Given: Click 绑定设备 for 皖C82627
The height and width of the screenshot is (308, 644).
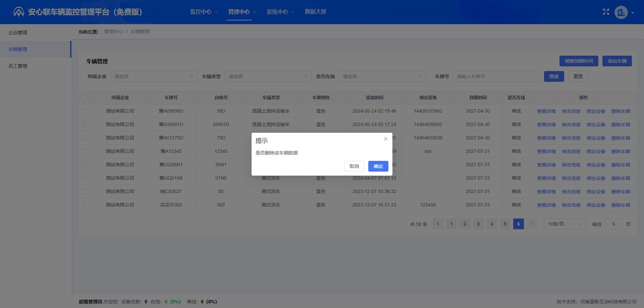Looking at the screenshot, I should point(596,192).
